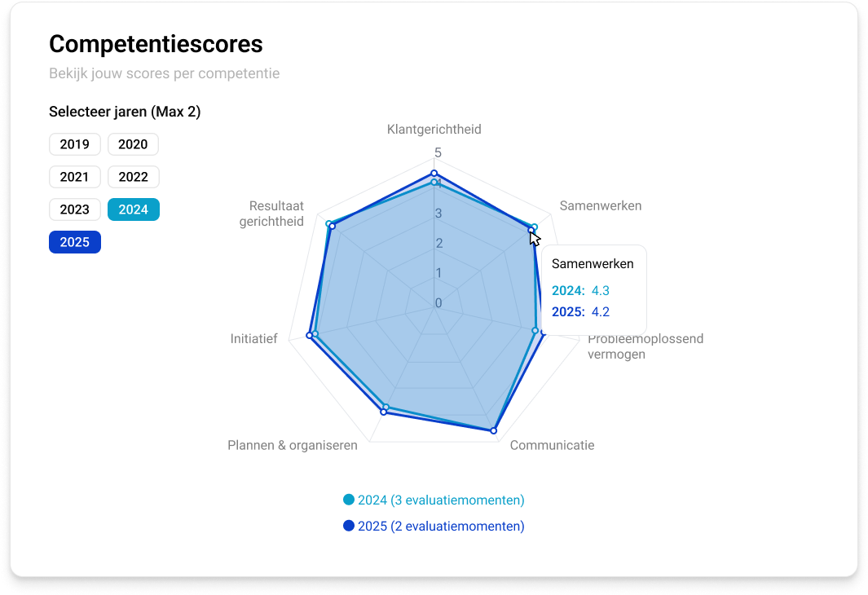Select the 2019 year button
The height and width of the screenshot is (595, 868).
[74, 144]
